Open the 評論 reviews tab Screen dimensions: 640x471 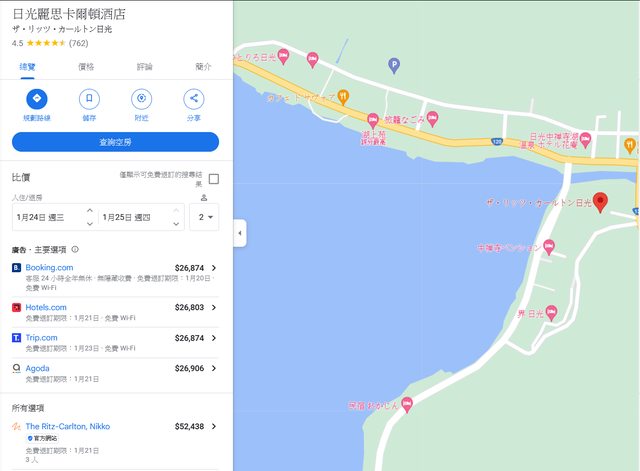145,66
